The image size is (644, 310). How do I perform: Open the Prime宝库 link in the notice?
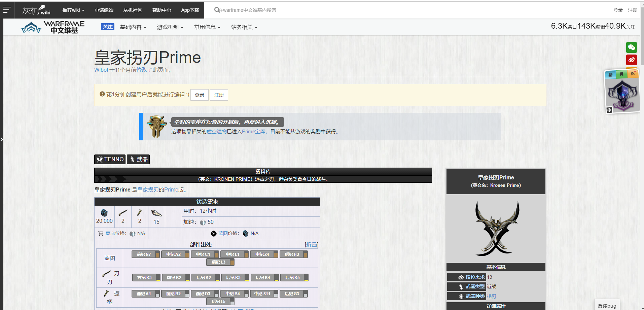(253, 132)
